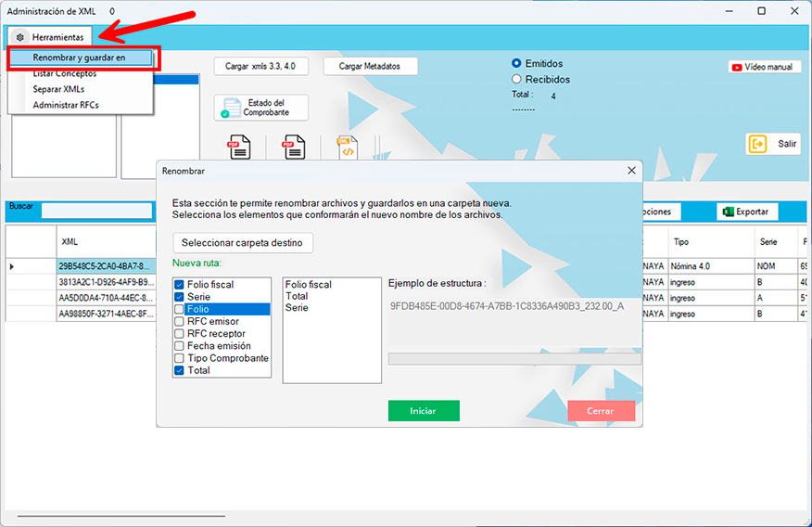Start renaming with the Iniciar button

coord(424,411)
